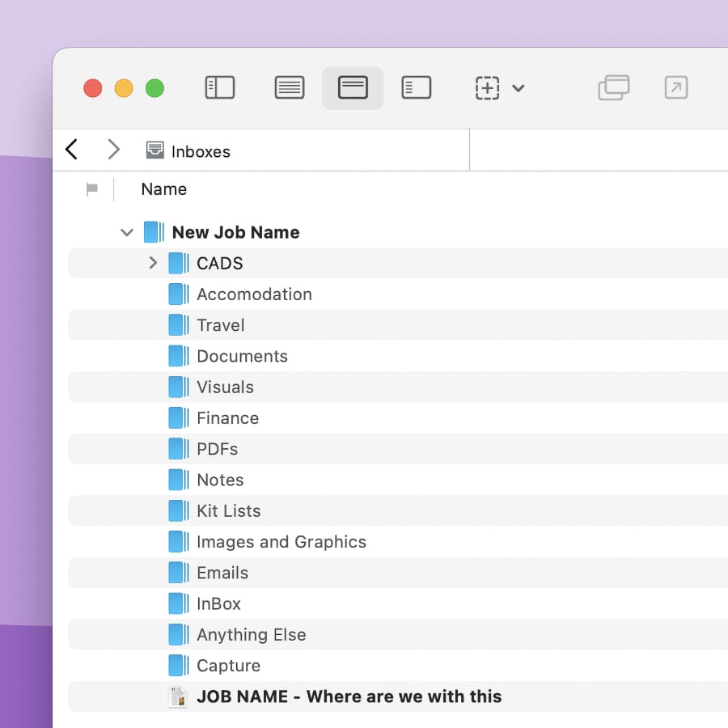Select the Accomodation group
The image size is (728, 728).
254,294
